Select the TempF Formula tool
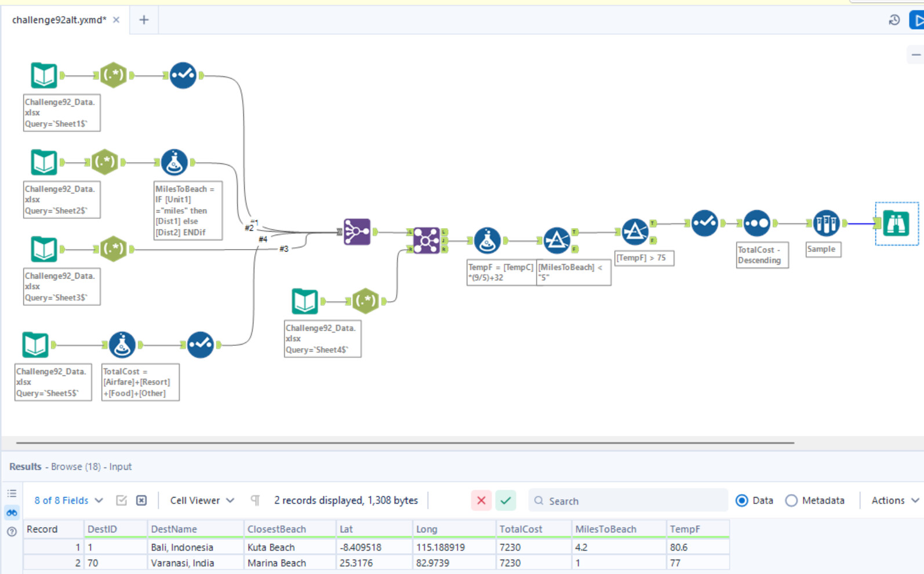924x574 pixels. click(x=487, y=240)
